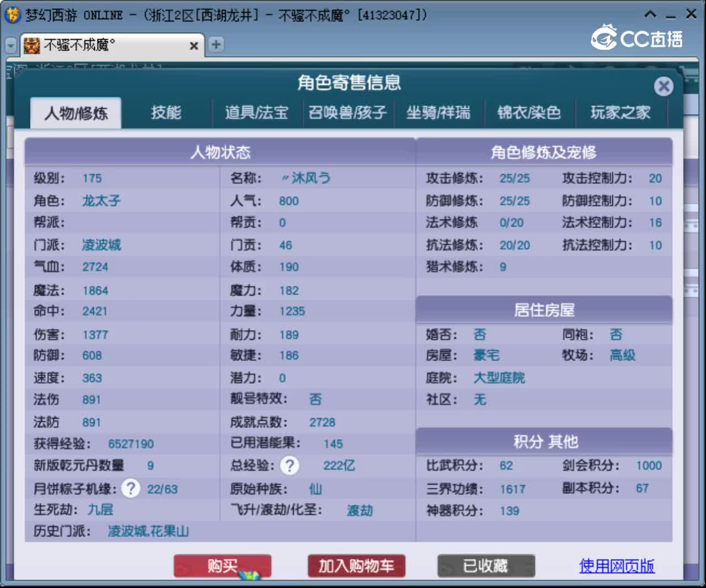Select the 房屋 value 豪宅

point(486,356)
